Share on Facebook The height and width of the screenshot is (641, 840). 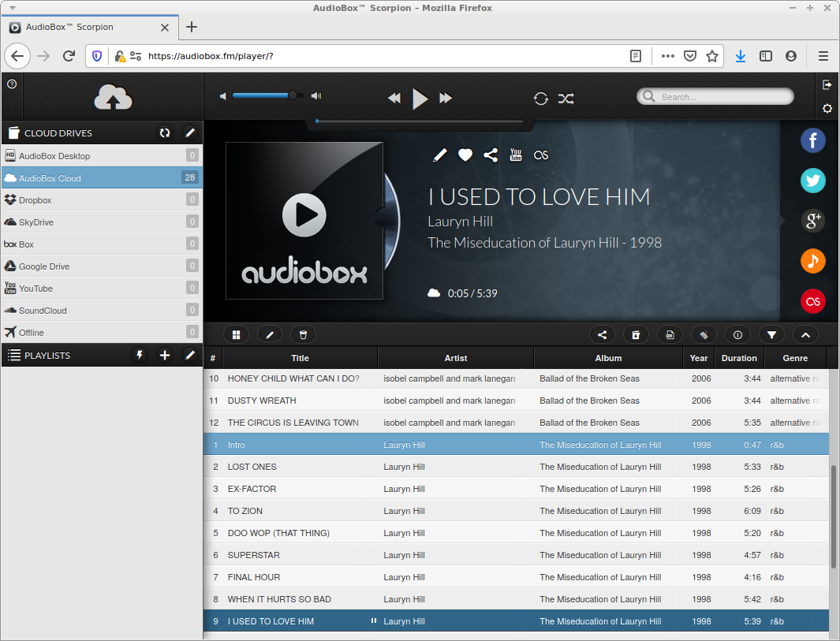[x=812, y=141]
